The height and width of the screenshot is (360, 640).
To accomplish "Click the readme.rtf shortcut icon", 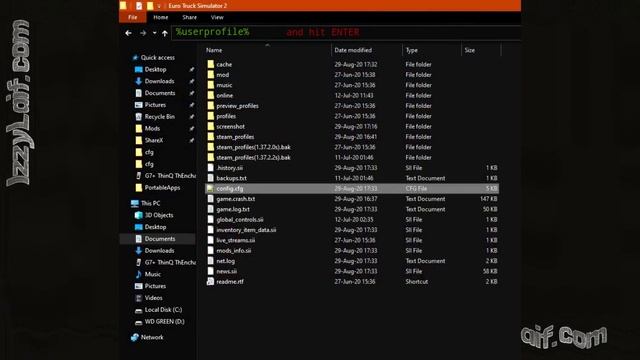I will pyautogui.click(x=211, y=282).
